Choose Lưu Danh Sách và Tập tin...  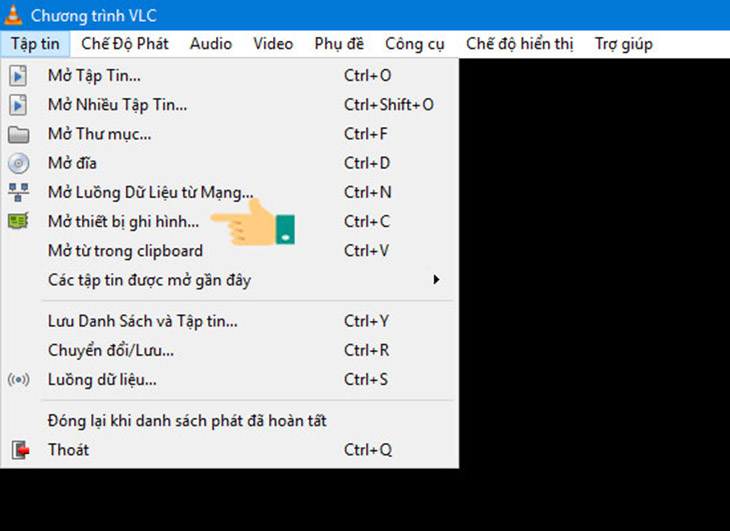pos(230,321)
